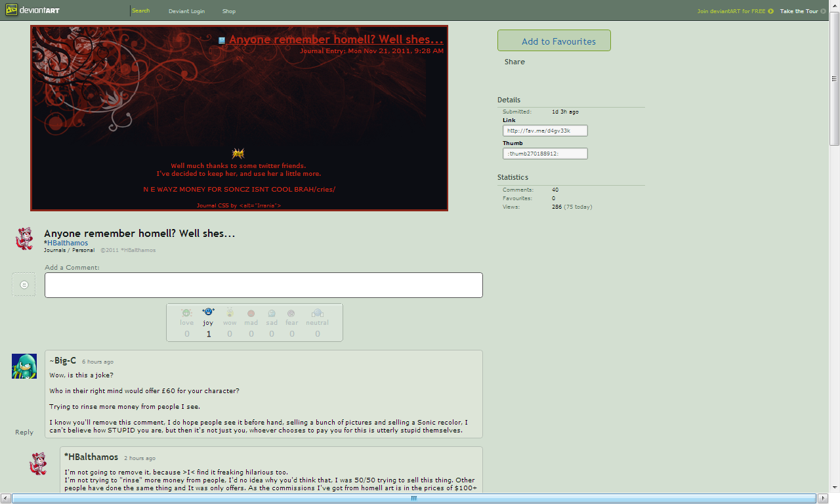840x504 pixels.
Task: Click the emoticon placeholder beside comment box
Action: 24,285
